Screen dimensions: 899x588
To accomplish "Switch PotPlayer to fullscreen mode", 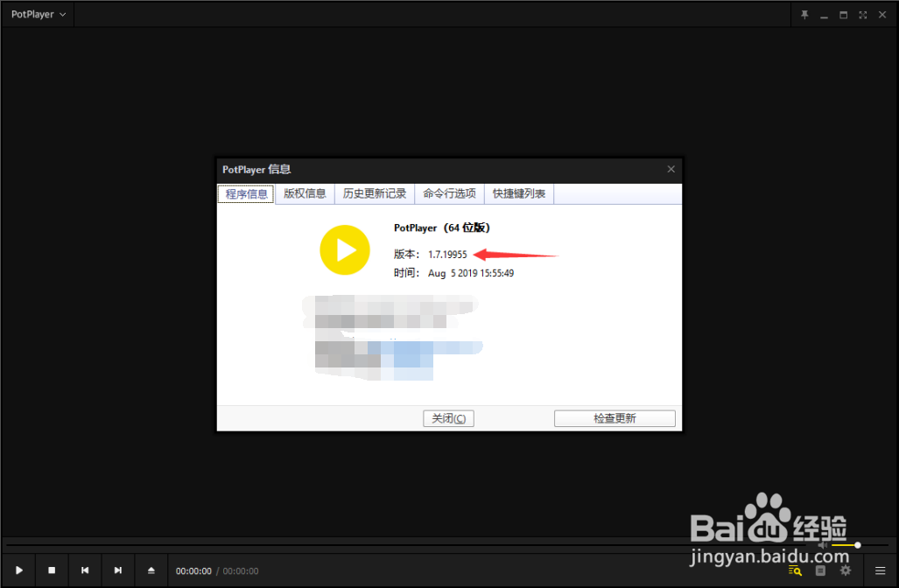I will tap(863, 16).
